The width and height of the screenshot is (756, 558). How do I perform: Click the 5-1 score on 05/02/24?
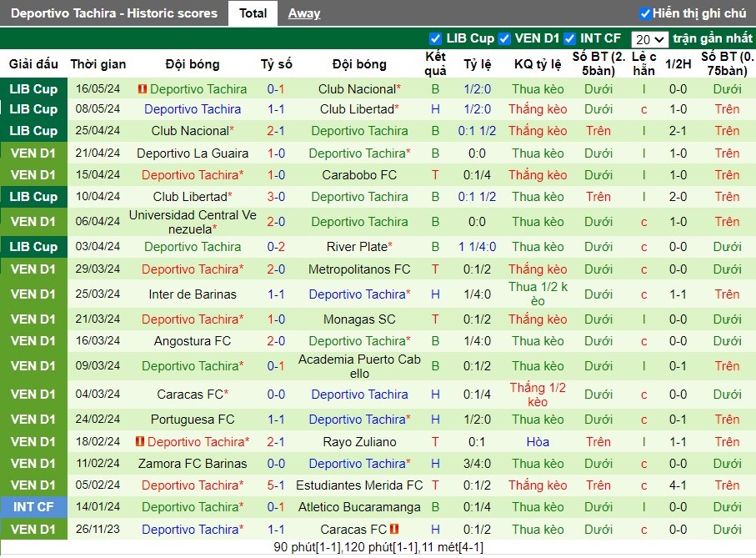[276, 485]
